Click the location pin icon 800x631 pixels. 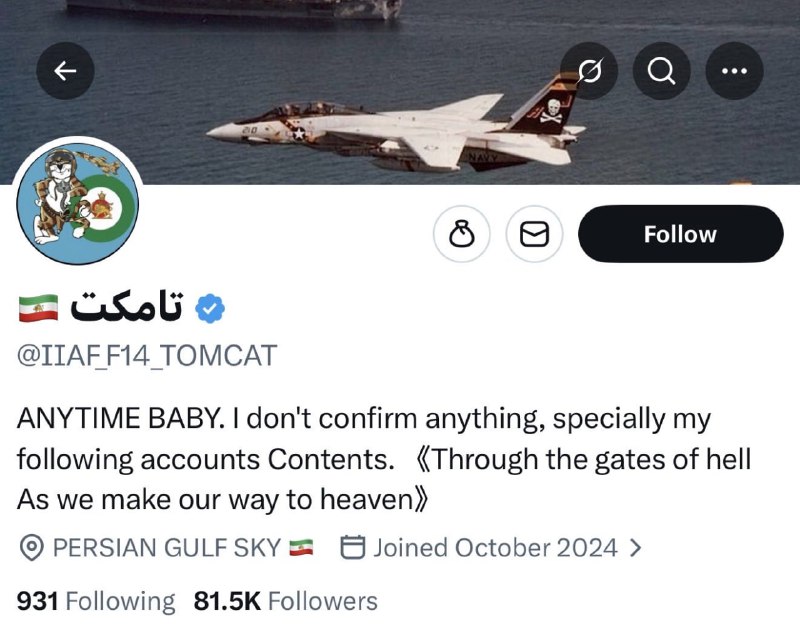[x=31, y=548]
